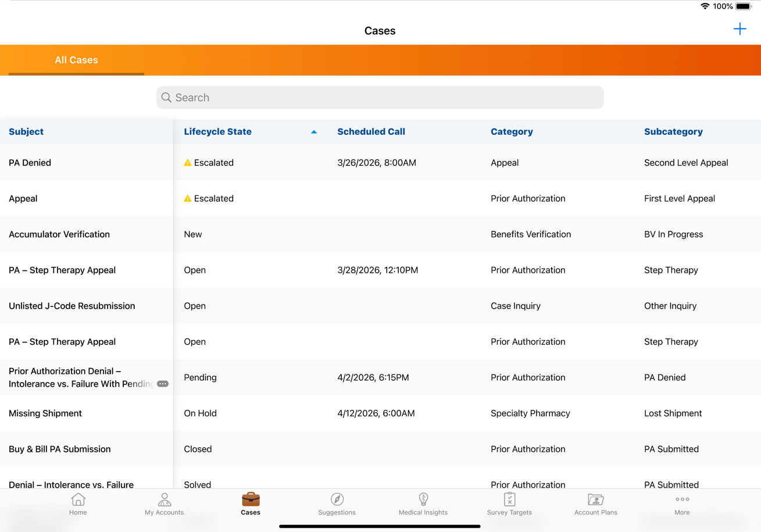Select the Cases briefcase icon

251,499
